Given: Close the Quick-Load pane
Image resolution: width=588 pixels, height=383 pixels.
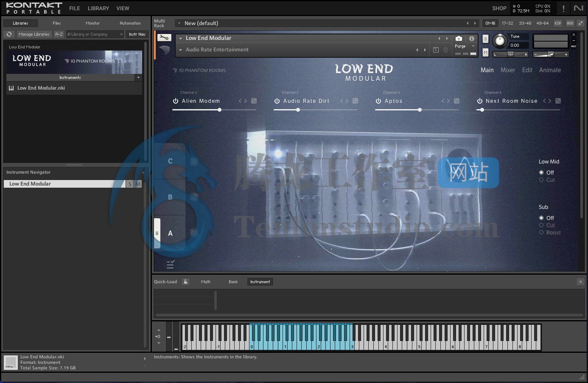Looking at the screenshot, I should coord(580,282).
